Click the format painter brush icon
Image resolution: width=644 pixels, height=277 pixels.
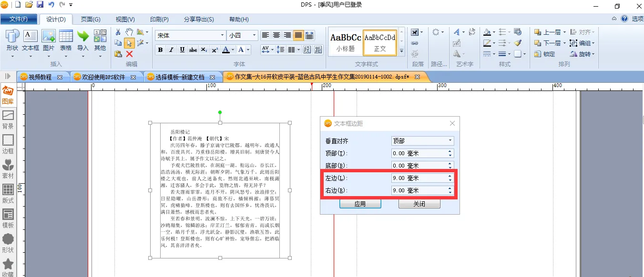click(x=518, y=43)
